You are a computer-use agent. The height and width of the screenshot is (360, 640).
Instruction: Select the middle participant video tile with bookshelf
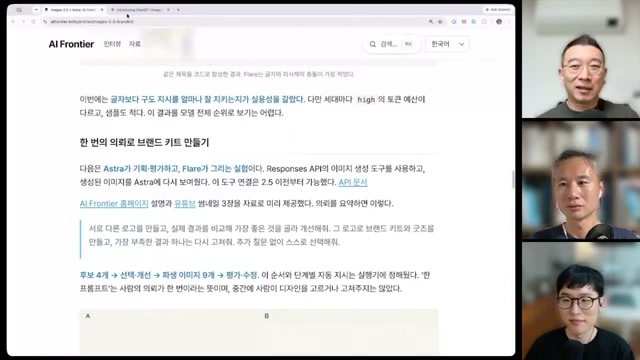(581, 180)
